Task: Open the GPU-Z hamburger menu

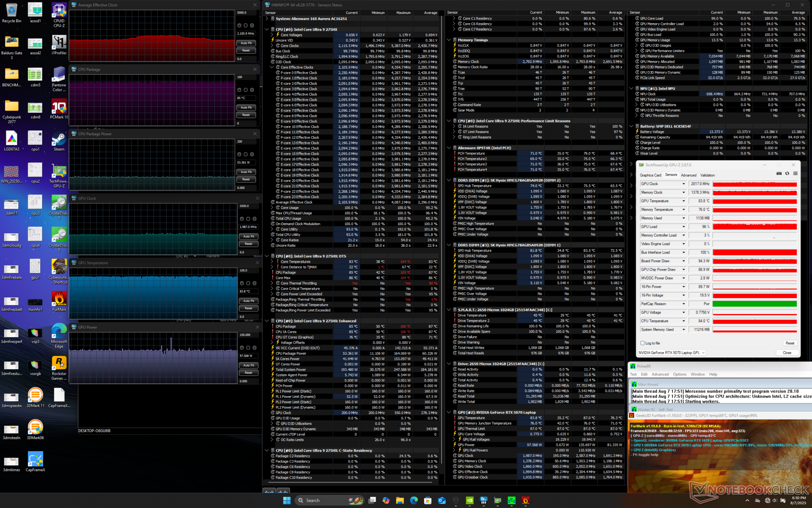Action: click(795, 174)
